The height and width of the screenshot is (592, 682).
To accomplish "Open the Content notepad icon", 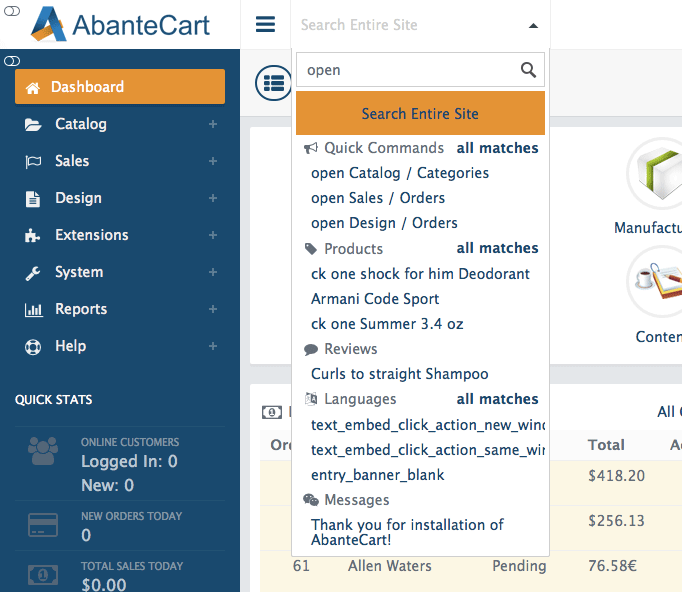I will coord(658,281).
